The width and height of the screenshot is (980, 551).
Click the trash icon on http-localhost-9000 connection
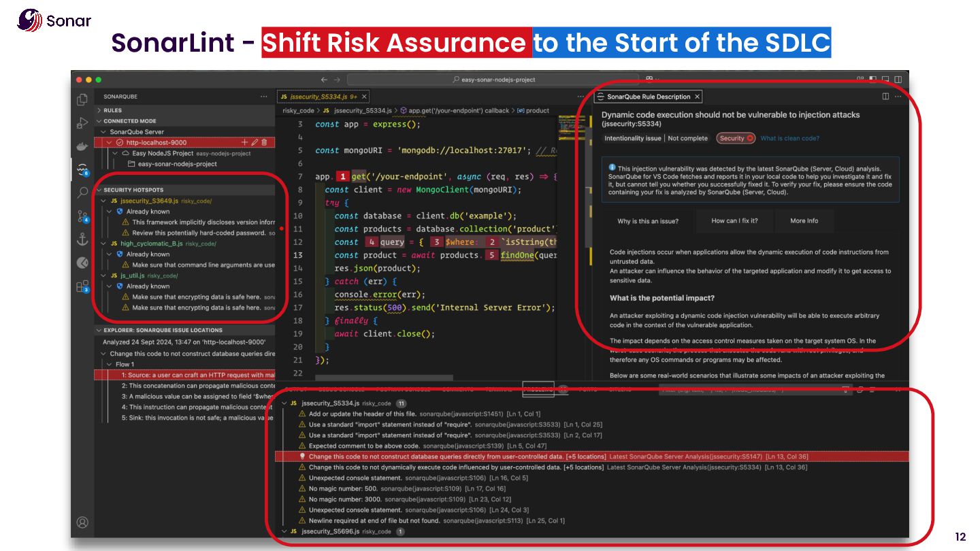point(264,142)
